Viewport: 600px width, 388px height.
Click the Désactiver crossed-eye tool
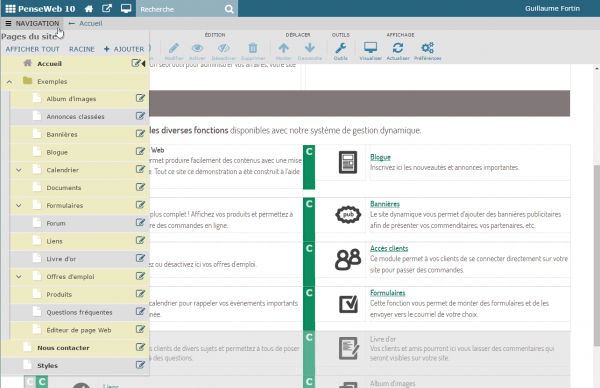[224, 51]
